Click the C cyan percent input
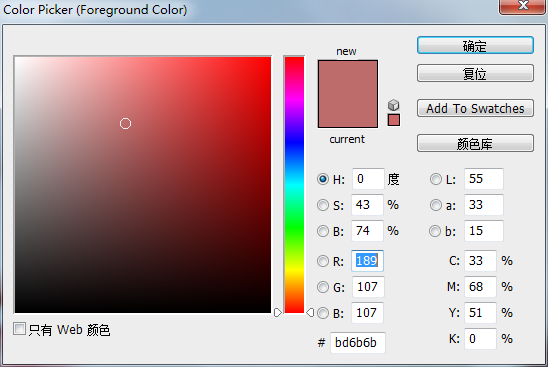Viewport: 548px width, 367px height. [x=480, y=261]
